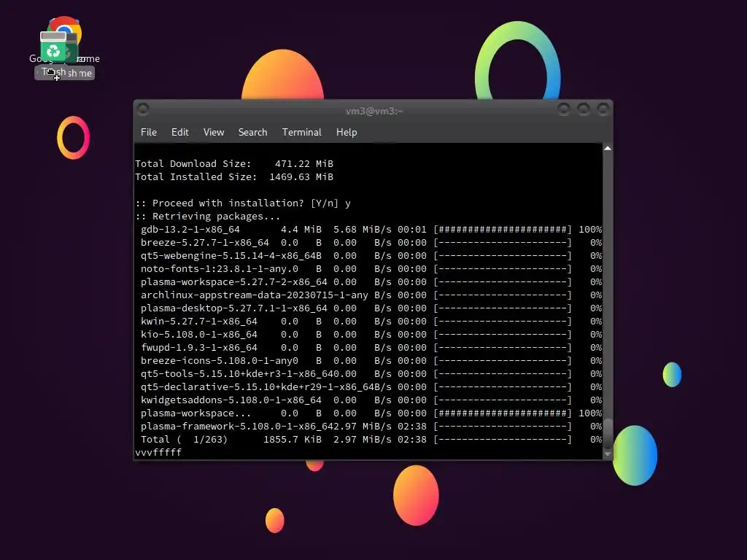Click the vm3@vm3:~ title bar text
The image size is (747, 560).
click(x=374, y=111)
